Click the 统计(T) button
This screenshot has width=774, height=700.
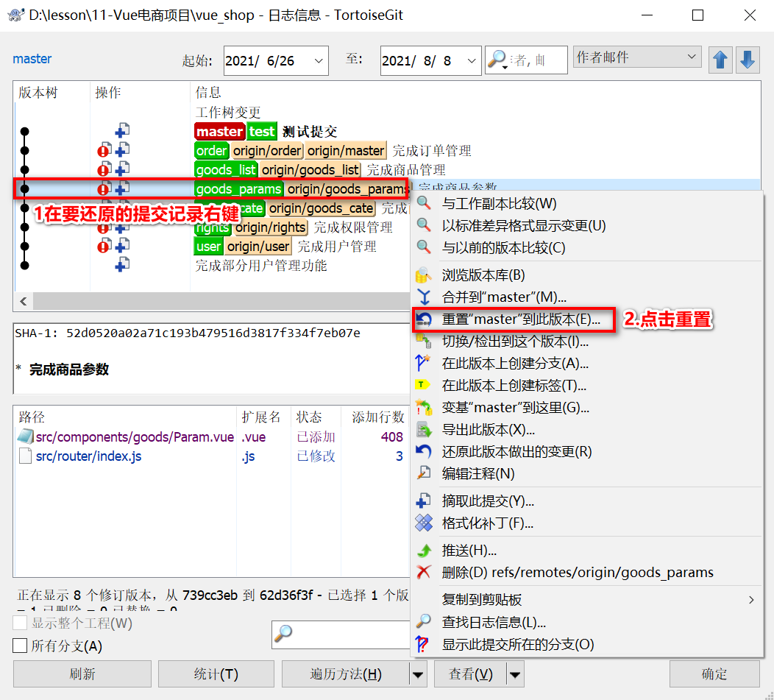click(x=216, y=674)
